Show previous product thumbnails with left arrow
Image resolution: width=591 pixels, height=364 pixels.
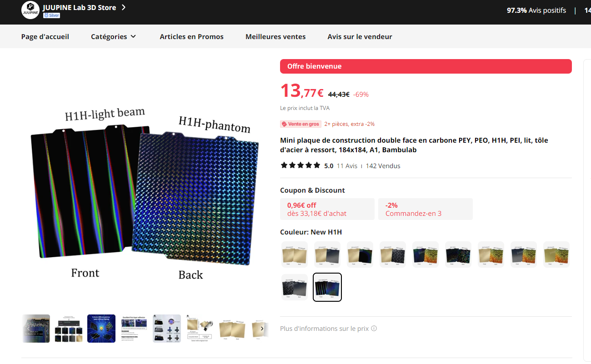(x=28, y=329)
